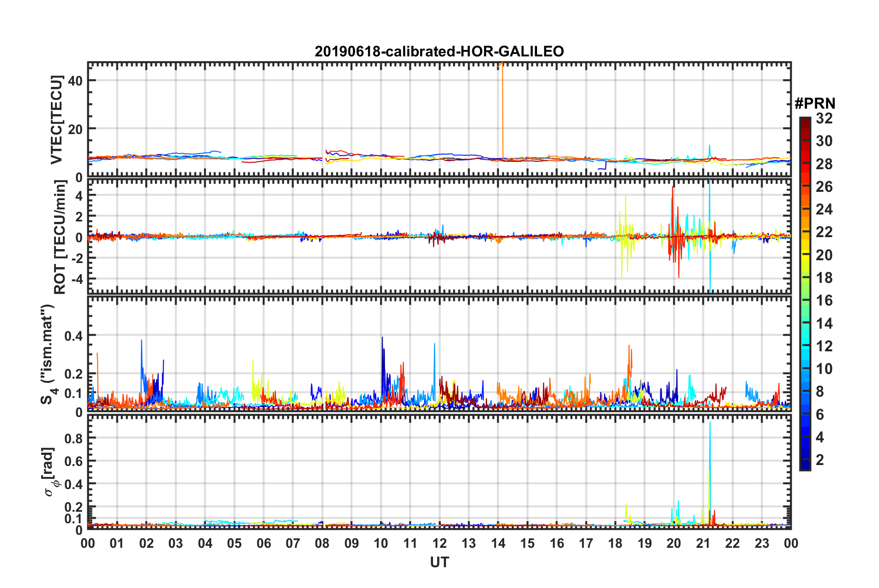Select hour tick 08 on the UT axis

pyautogui.click(x=322, y=544)
